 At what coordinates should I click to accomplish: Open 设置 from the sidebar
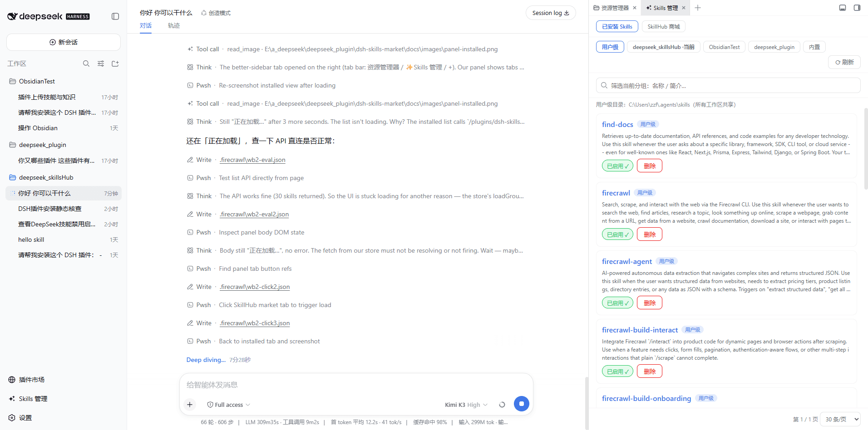point(20,418)
